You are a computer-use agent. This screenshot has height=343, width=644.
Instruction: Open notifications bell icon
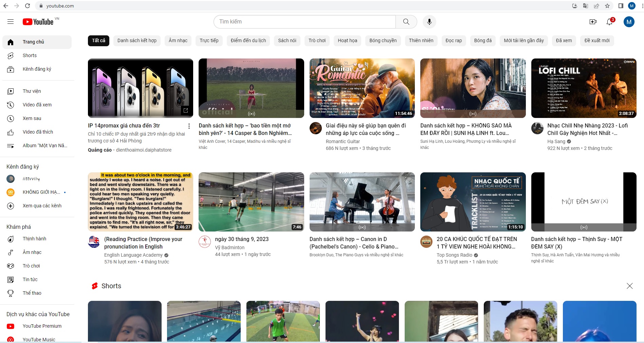coord(610,22)
